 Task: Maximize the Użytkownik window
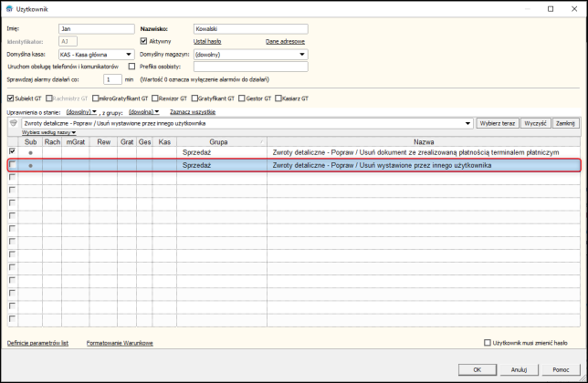click(x=551, y=8)
